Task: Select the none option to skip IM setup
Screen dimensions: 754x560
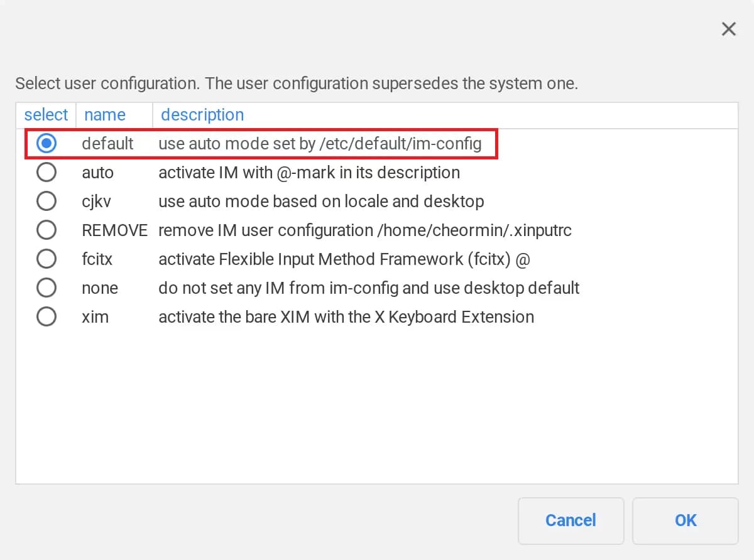Action: pos(46,287)
